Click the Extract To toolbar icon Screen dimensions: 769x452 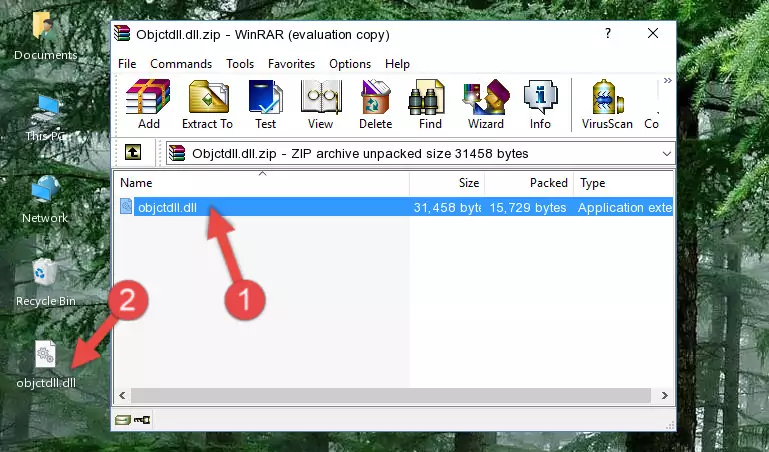[207, 104]
